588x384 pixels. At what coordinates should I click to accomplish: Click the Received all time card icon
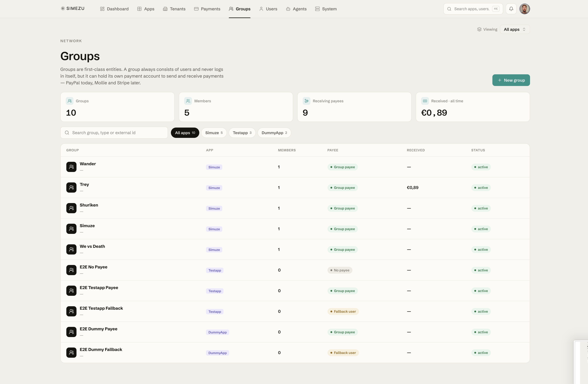(425, 101)
